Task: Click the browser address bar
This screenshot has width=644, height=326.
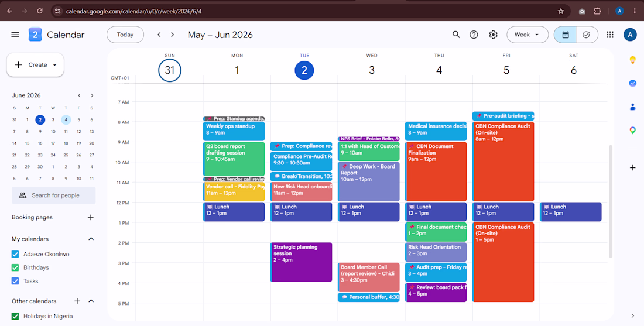Action: tap(310, 11)
